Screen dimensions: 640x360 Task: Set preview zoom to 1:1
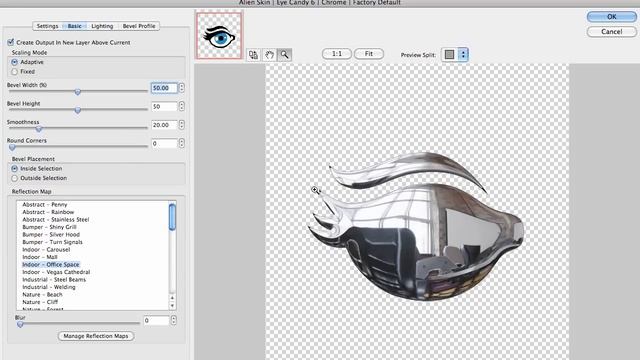tap(337, 54)
